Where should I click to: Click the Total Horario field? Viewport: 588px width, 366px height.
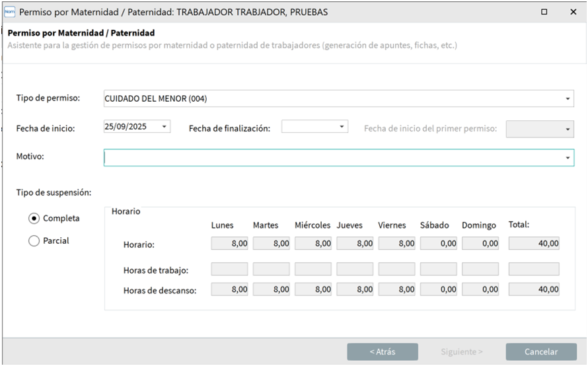click(534, 244)
